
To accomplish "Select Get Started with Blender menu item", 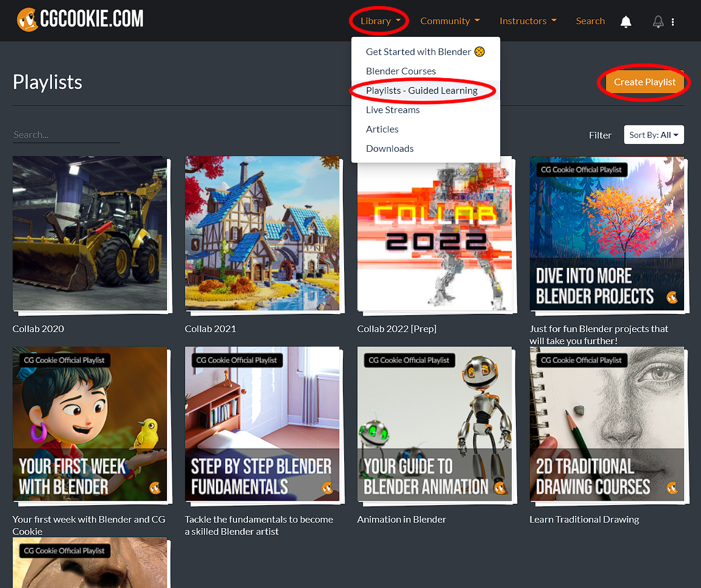I will pyautogui.click(x=425, y=52).
